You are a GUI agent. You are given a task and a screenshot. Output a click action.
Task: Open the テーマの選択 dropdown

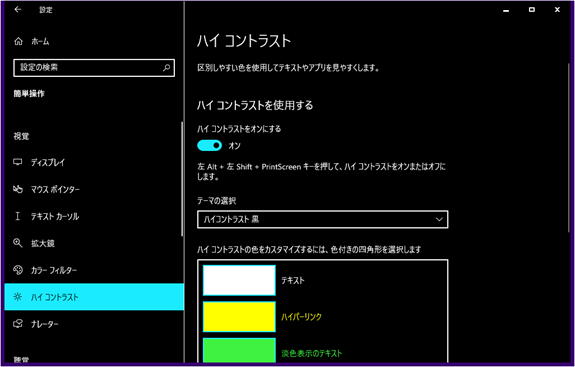click(322, 219)
